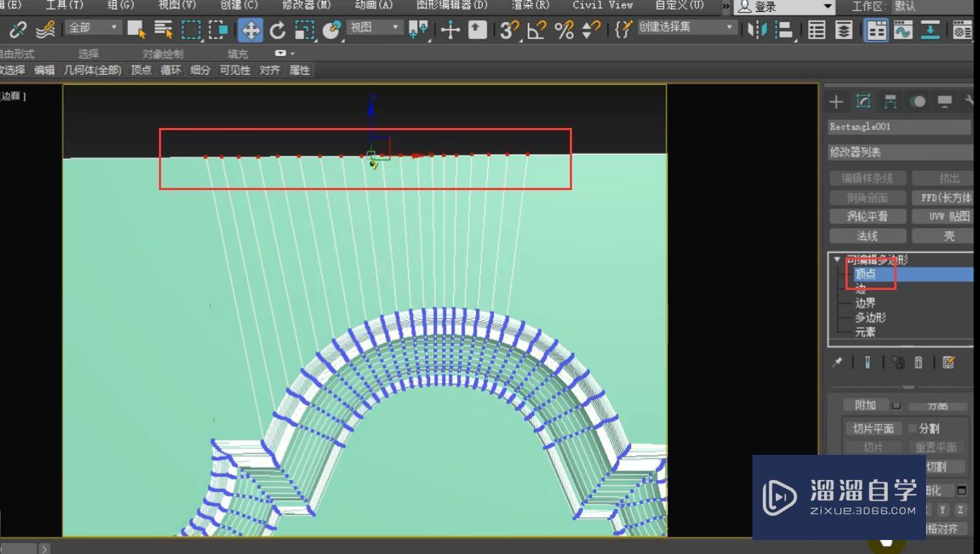The image size is (980, 554).
Task: Toggle the Scene Explorer icon
Action: tap(817, 30)
